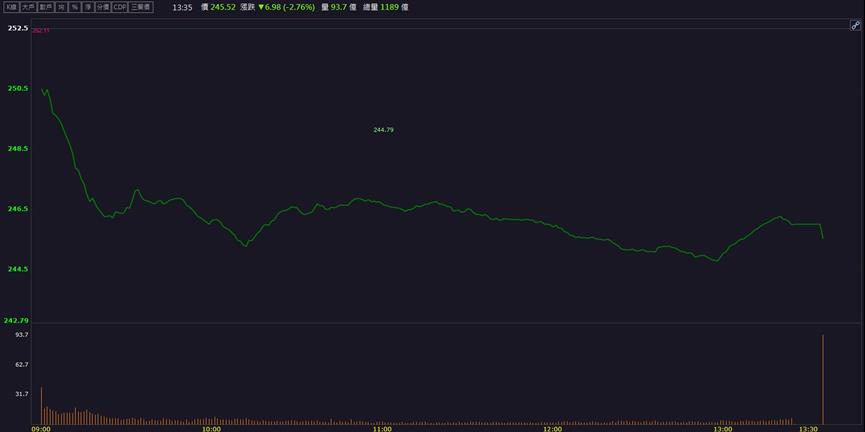Click the opening 09:00 volume bar
This screenshot has width=865, height=432.
(41, 406)
